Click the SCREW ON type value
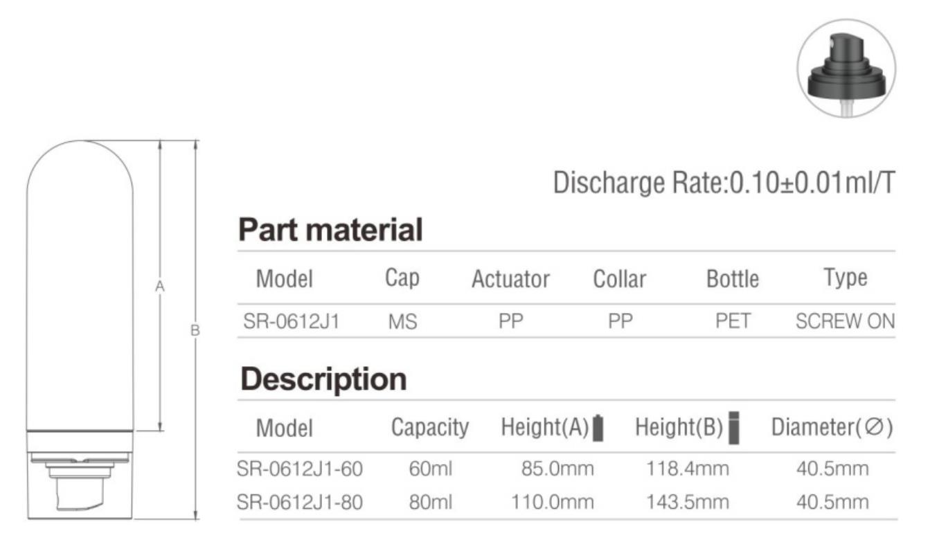Image resolution: width=946 pixels, height=560 pixels. (x=845, y=321)
